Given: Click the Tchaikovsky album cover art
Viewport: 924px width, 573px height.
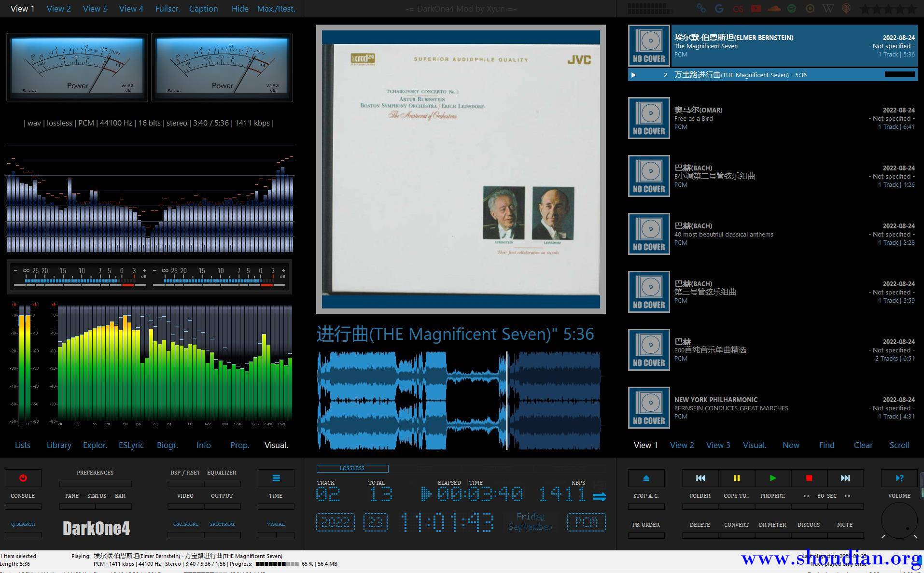Looking at the screenshot, I should (461, 169).
